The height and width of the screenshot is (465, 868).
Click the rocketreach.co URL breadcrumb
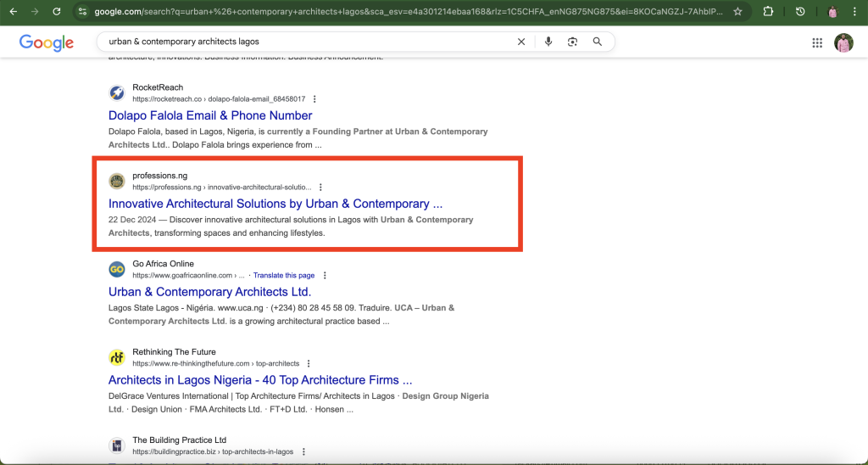(x=219, y=99)
